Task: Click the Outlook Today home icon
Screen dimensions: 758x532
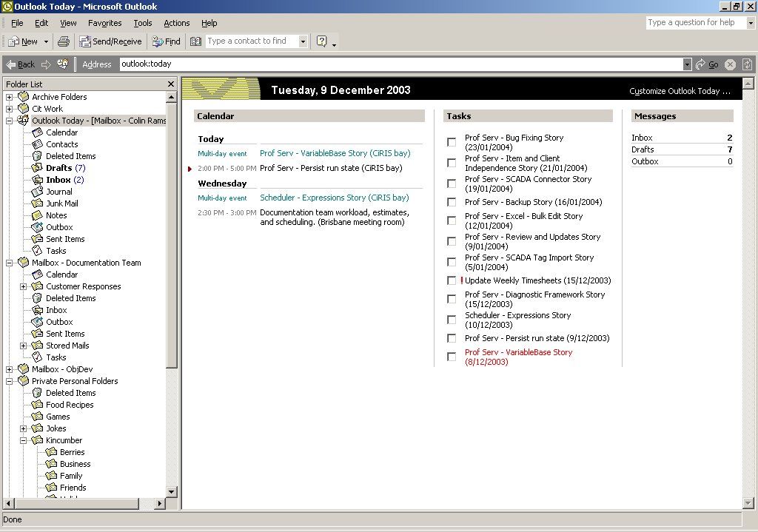Action: (x=63, y=64)
